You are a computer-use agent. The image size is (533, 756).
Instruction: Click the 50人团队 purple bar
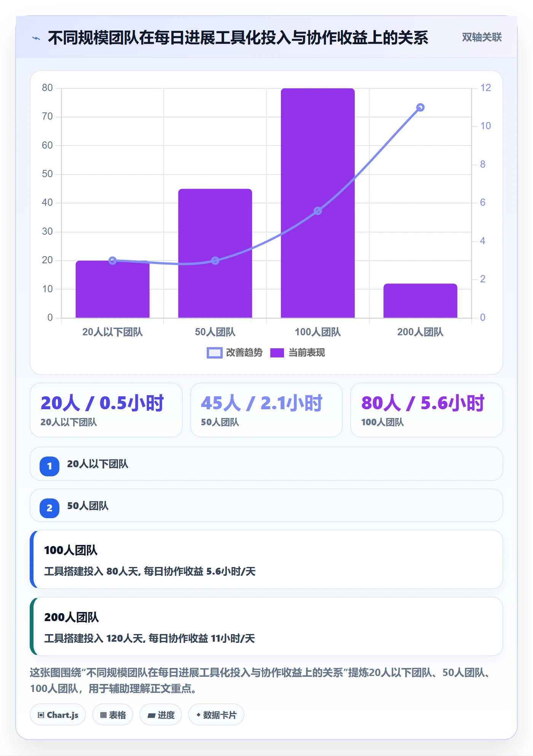pos(215,253)
